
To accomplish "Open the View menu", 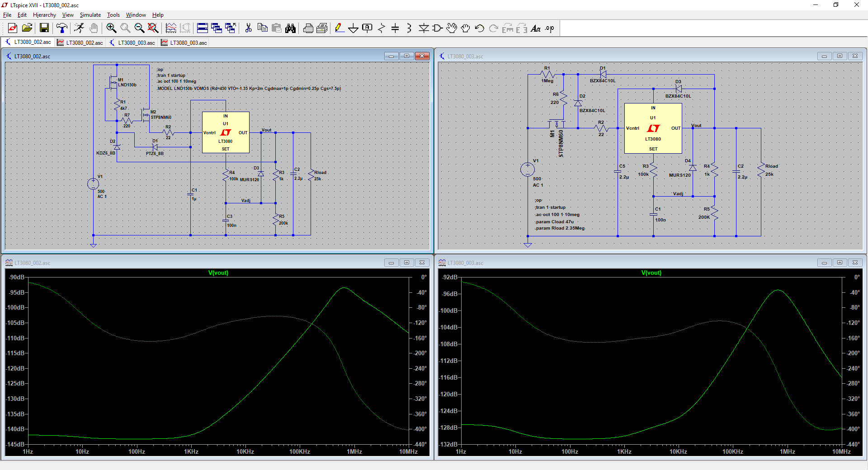I will [68, 15].
